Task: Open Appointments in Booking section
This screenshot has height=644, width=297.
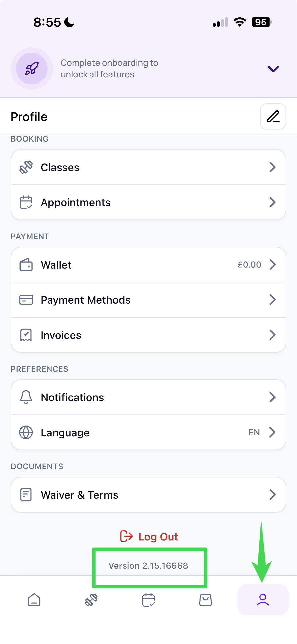Action: (148, 202)
